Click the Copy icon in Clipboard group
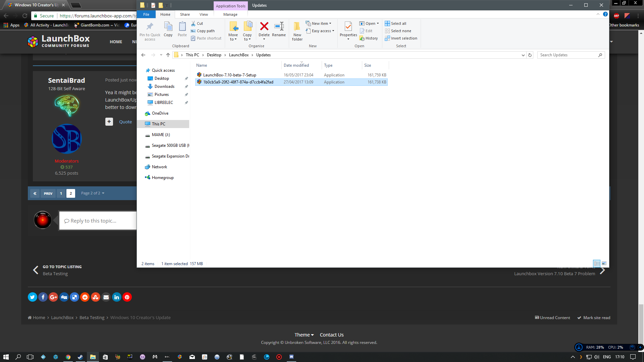The image size is (644, 362). click(168, 26)
